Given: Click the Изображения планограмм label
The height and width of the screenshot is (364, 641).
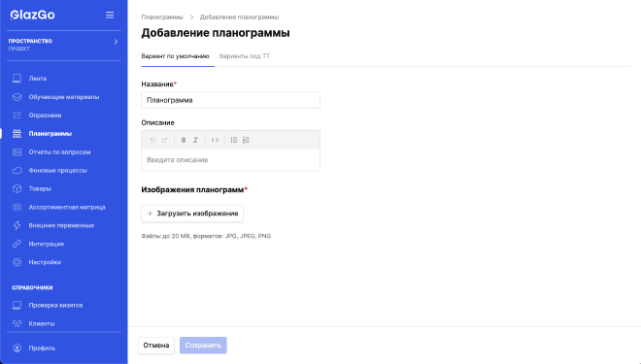Looking at the screenshot, I should (x=194, y=189).
